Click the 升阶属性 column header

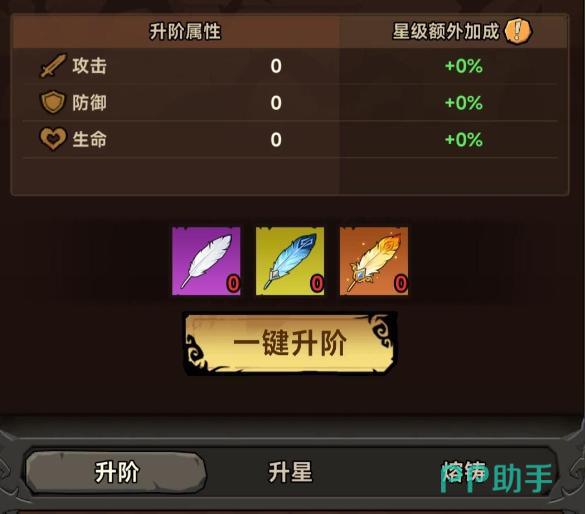coord(185,31)
